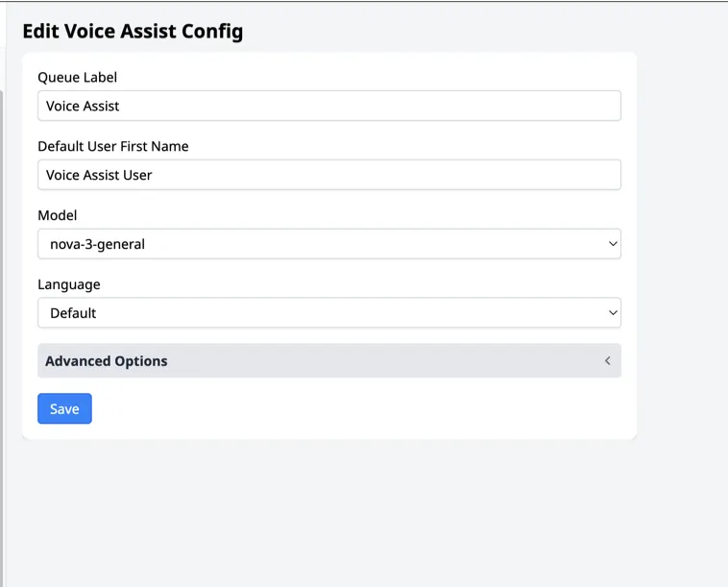This screenshot has width=728, height=587.
Task: Click the 'Model' field label
Action: 57,215
